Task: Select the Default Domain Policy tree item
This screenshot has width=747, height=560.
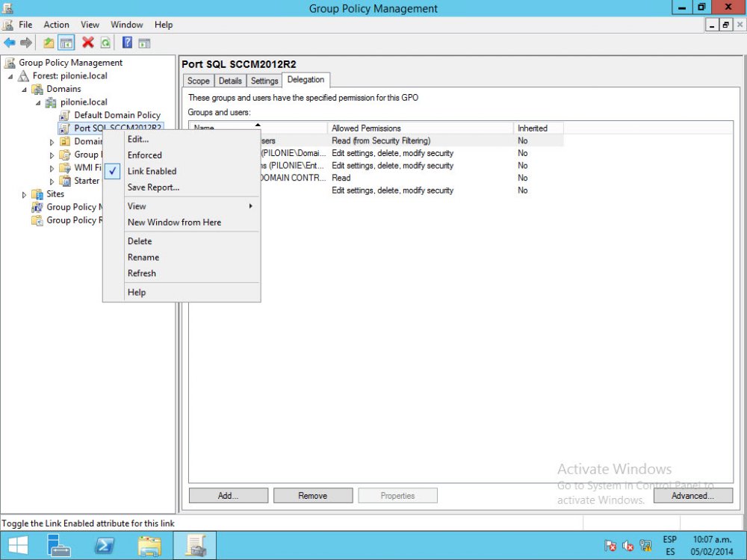Action: click(x=117, y=115)
